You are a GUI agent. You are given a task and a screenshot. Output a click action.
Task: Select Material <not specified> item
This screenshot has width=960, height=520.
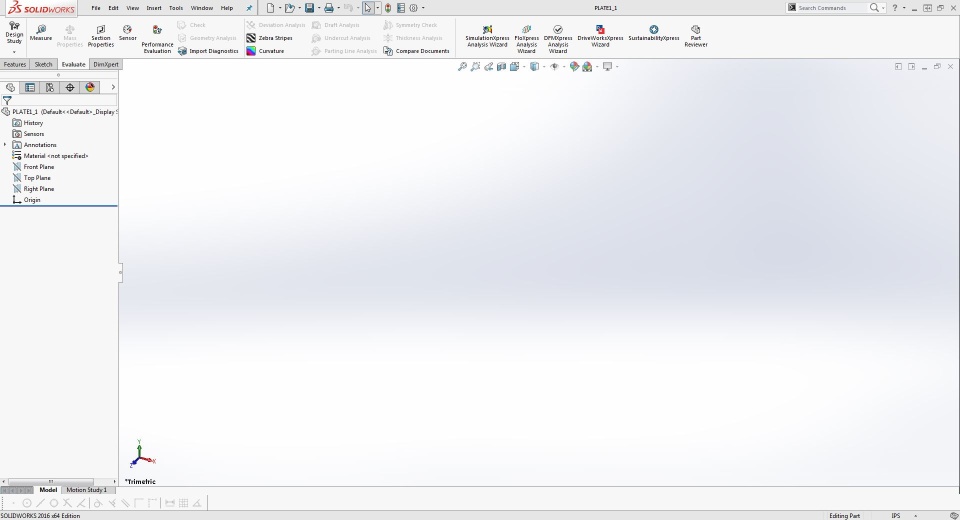coord(50,156)
